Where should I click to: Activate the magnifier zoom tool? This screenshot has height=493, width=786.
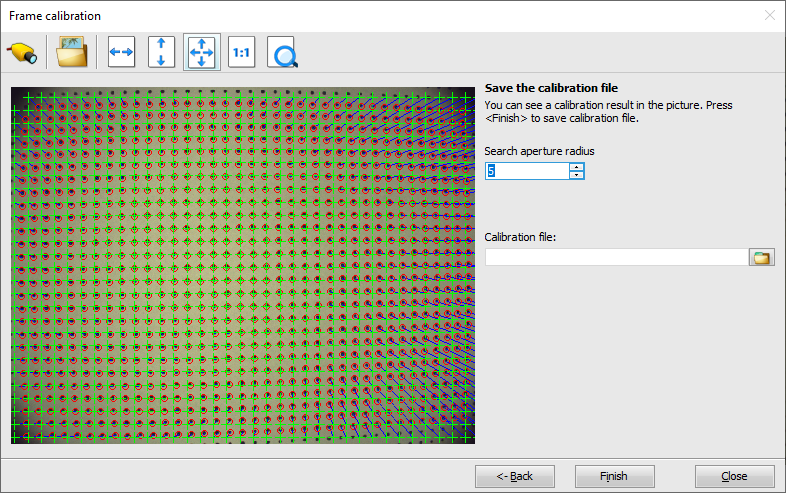[x=283, y=52]
